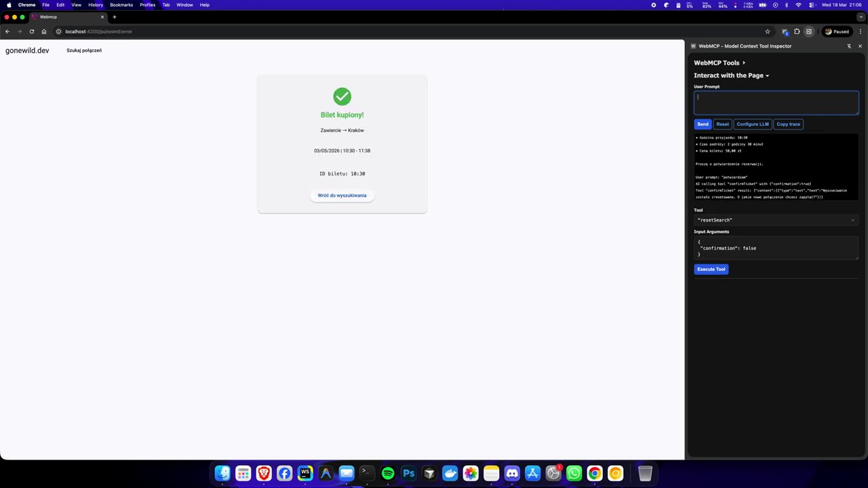Open Spotify from the dock
The height and width of the screenshot is (488, 868).
pos(388,473)
